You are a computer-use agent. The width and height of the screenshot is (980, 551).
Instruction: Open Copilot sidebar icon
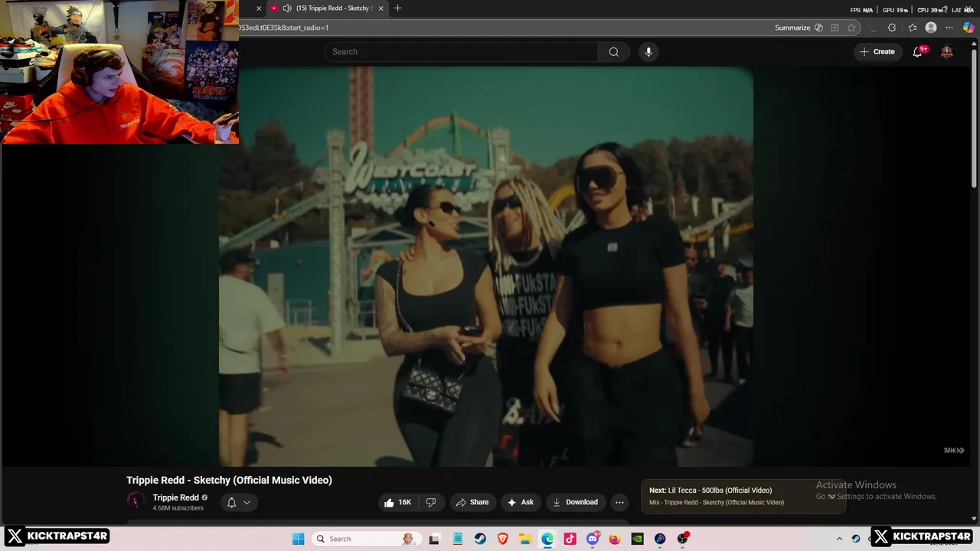[969, 28]
